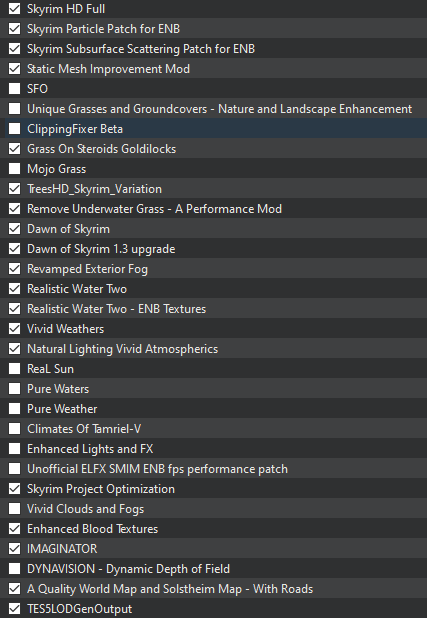The image size is (427, 618).
Task: Click the Dawn of Skyrim mod name
Action: pos(68,229)
